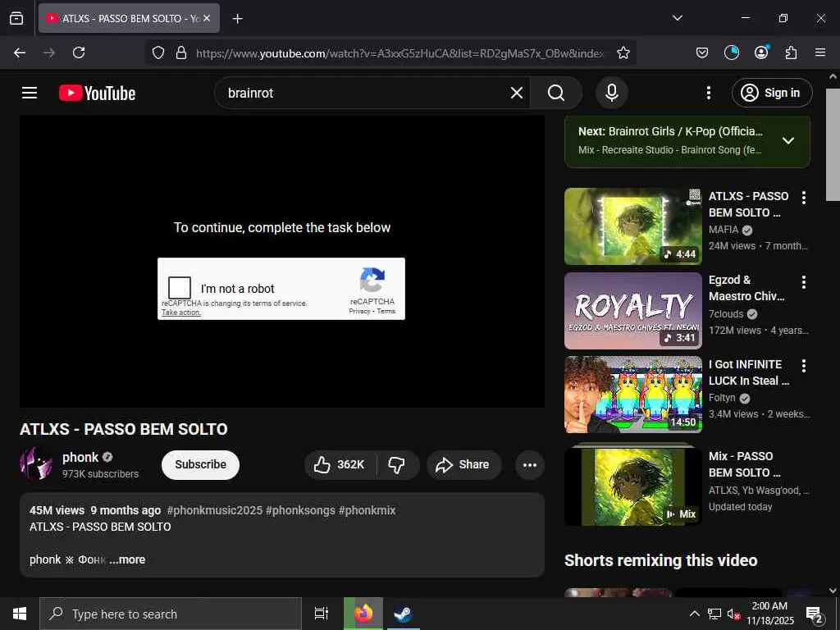The height and width of the screenshot is (630, 840).
Task: Open Firefox application menu
Action: tap(820, 52)
